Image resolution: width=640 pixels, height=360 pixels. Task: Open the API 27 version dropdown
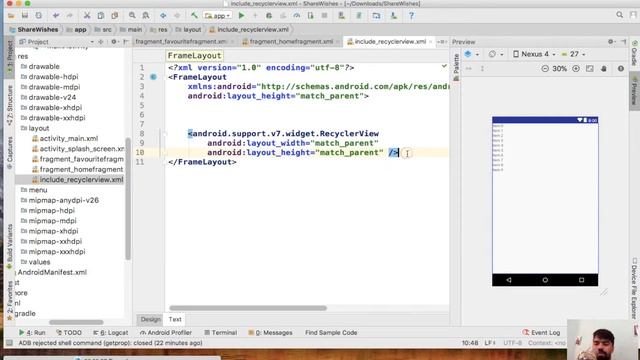point(573,54)
